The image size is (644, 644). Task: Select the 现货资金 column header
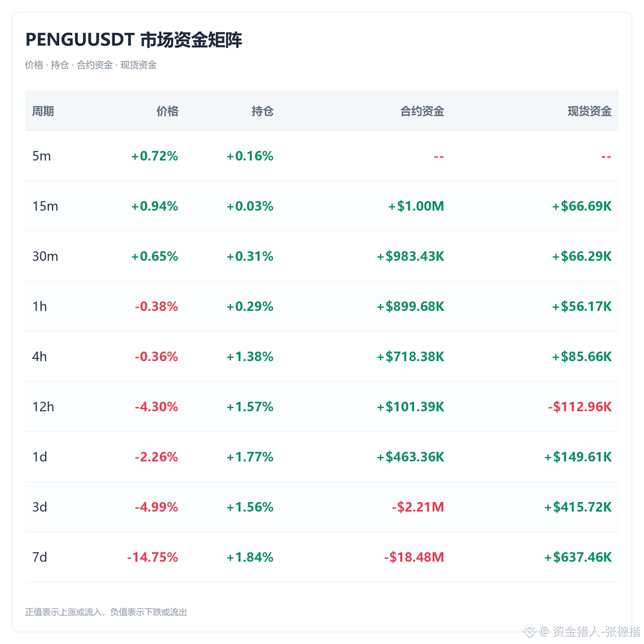590,111
